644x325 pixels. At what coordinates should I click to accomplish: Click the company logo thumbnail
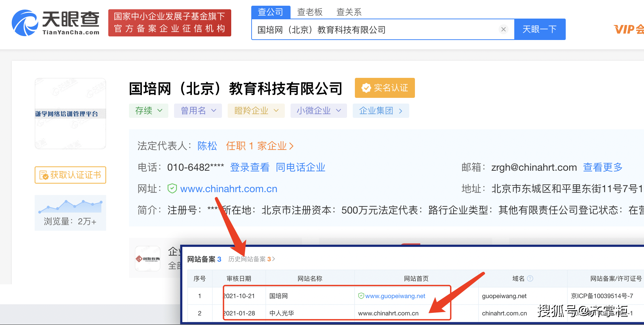tap(70, 114)
